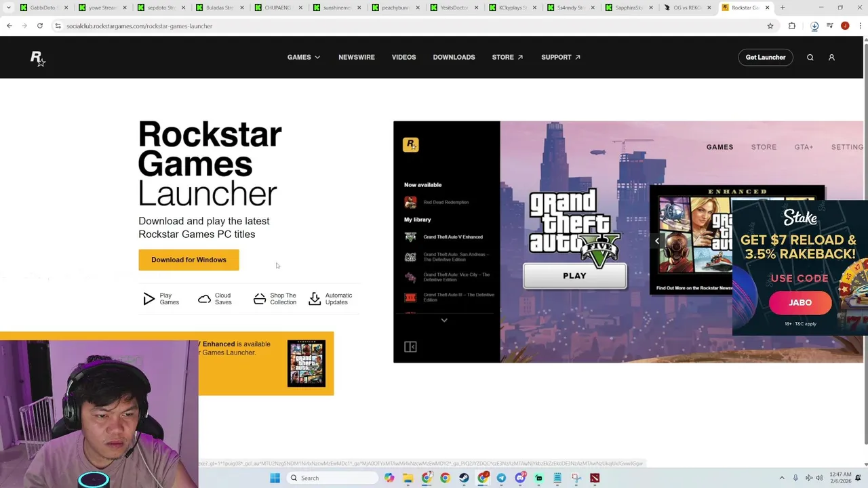Click previous arrow on the launcher carousel
The height and width of the screenshot is (488, 868).
pyautogui.click(x=656, y=241)
